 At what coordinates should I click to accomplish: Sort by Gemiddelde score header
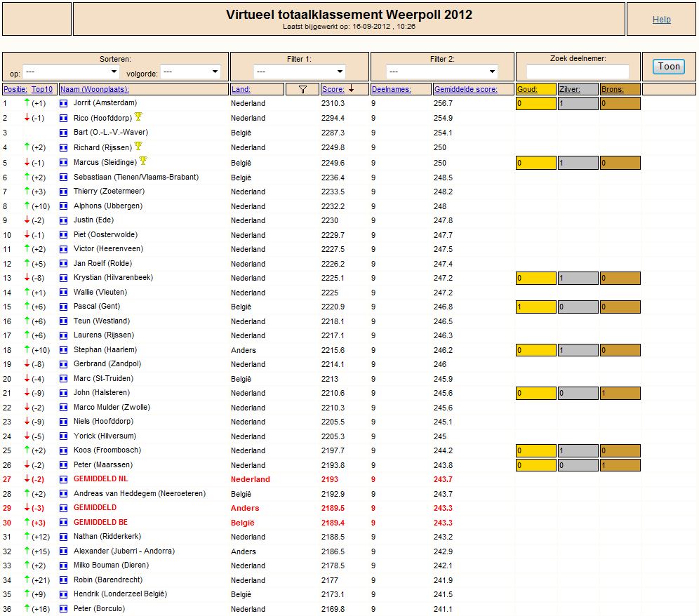pyautogui.click(x=466, y=89)
